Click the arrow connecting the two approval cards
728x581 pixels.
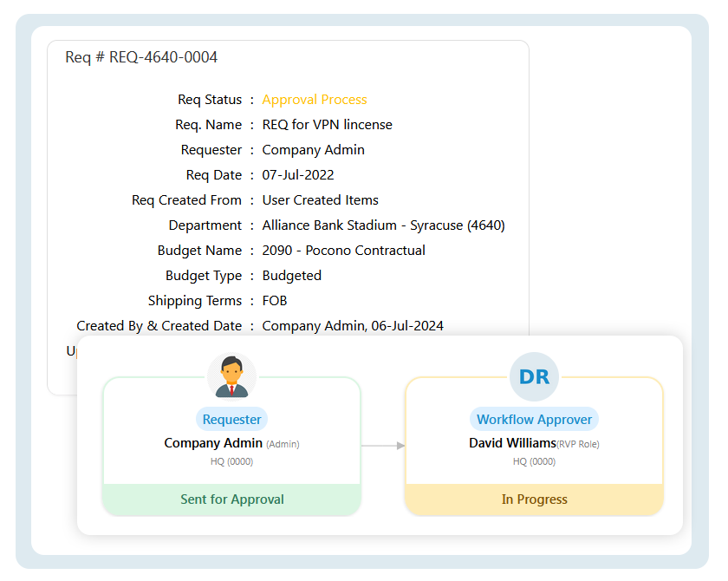pyautogui.click(x=383, y=445)
